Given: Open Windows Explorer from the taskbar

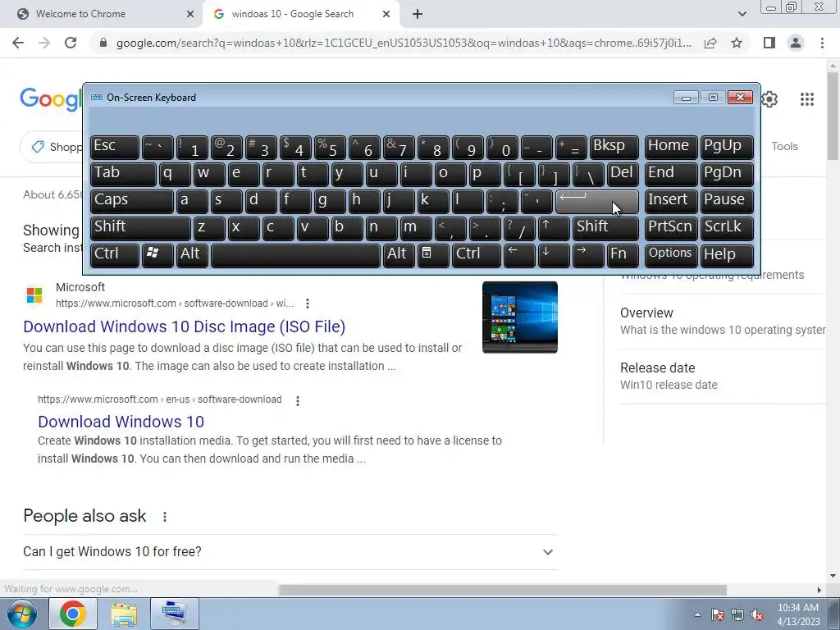Looking at the screenshot, I should click(124, 614).
